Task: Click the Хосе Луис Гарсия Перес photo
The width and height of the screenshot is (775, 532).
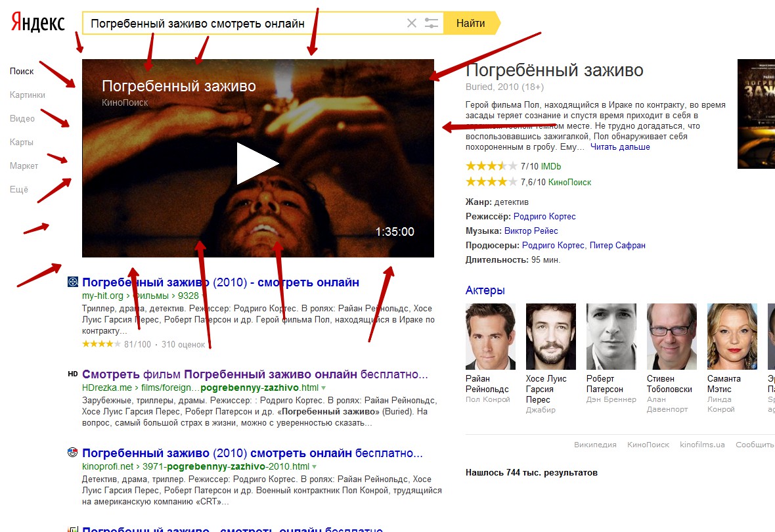Action: click(550, 336)
